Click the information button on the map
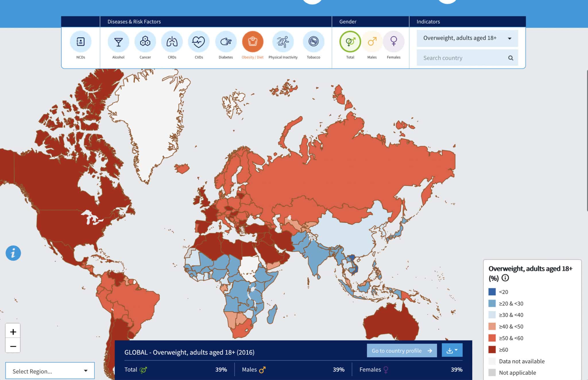Viewport: 588px width, 380px height. [13, 253]
